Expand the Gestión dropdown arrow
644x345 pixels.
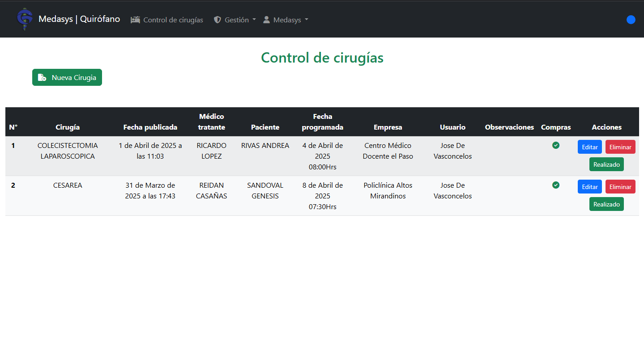coord(254,20)
